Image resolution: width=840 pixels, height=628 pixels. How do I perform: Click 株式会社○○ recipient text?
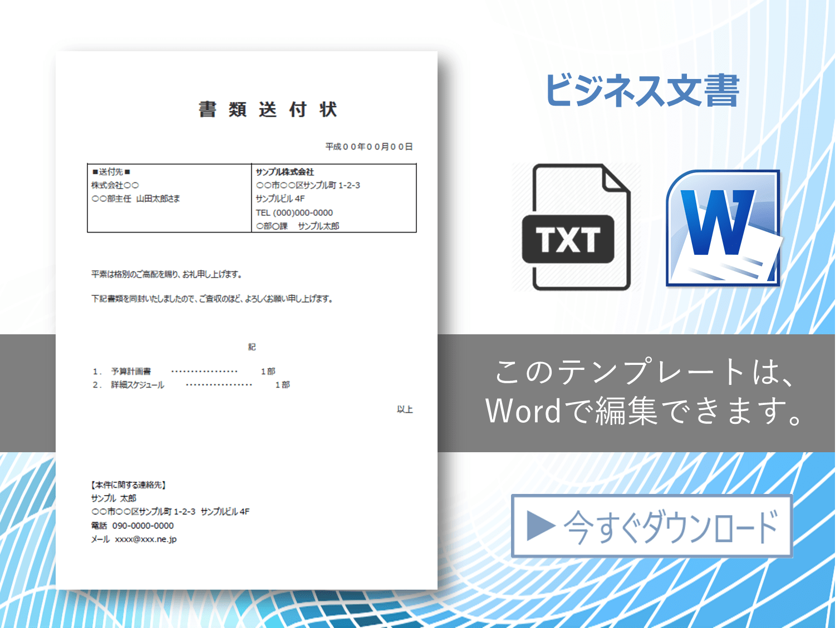pos(115,185)
